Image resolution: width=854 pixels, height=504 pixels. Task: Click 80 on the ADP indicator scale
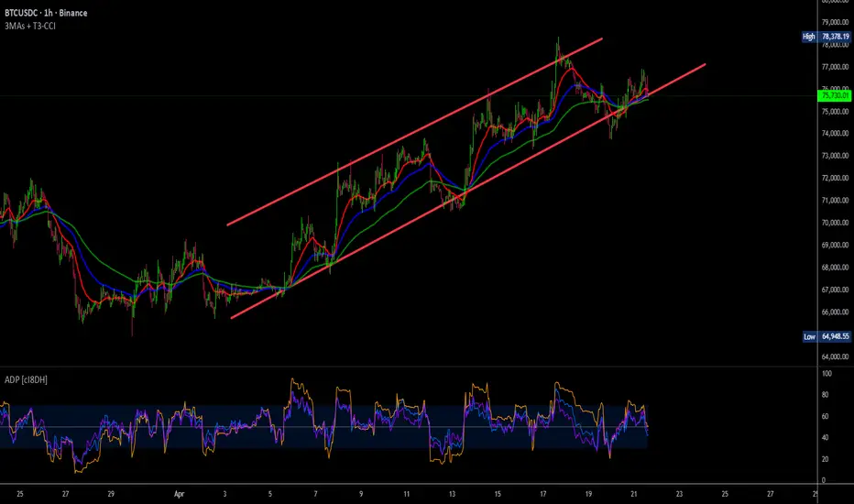(825, 395)
